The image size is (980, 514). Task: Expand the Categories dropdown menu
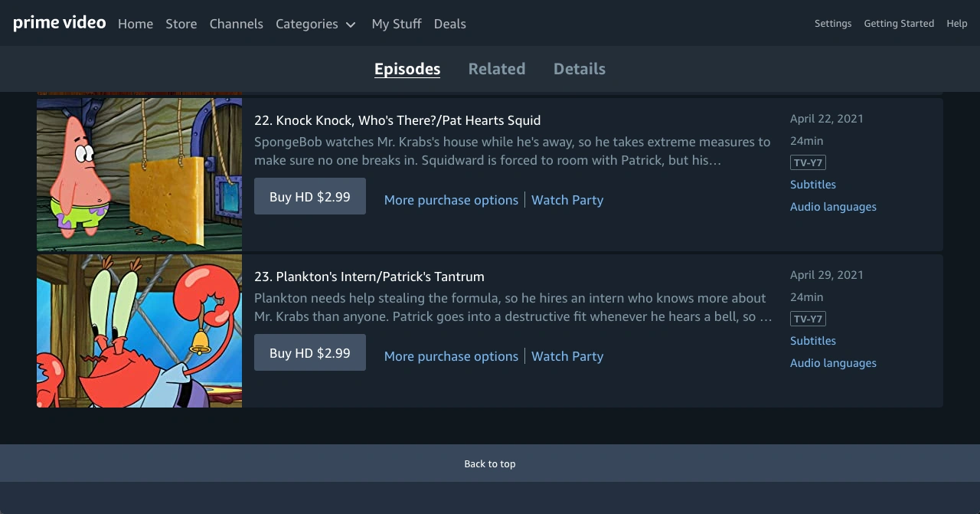[315, 24]
